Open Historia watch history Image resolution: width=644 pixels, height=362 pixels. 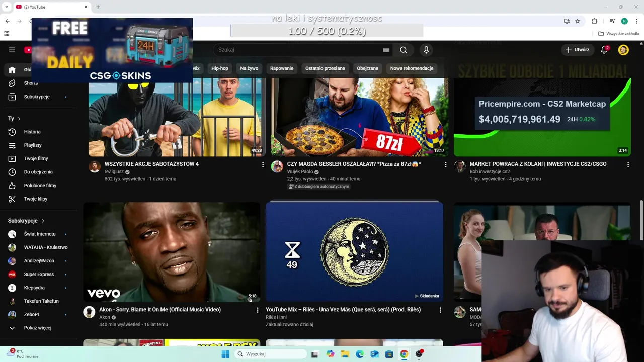32,132
